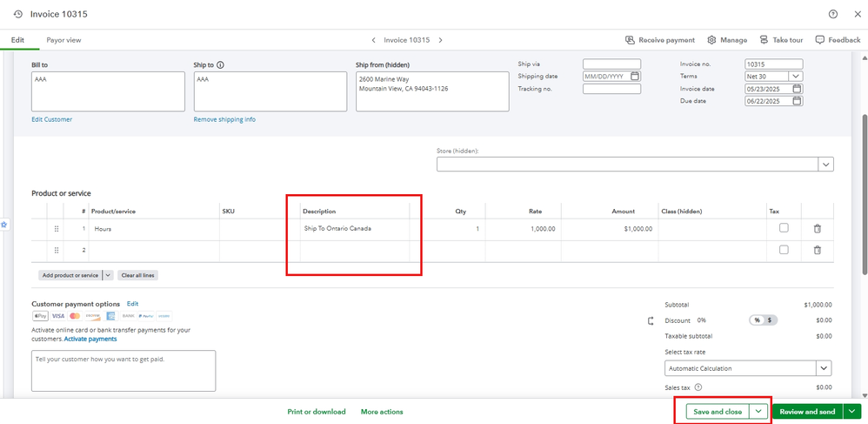Click the 1,000.00 rate cell
This screenshot has width=868, height=424.
coord(524,229)
